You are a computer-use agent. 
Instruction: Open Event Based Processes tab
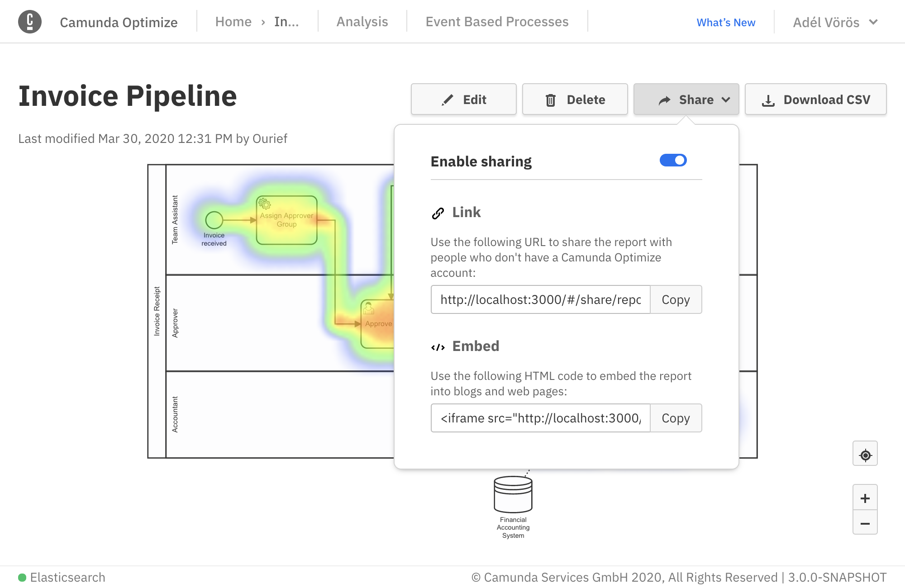[x=497, y=22]
